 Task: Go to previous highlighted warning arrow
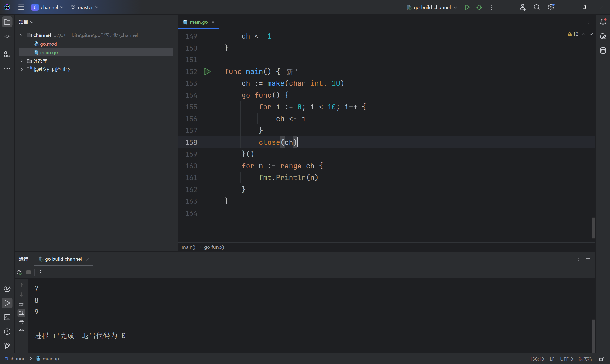click(x=584, y=34)
